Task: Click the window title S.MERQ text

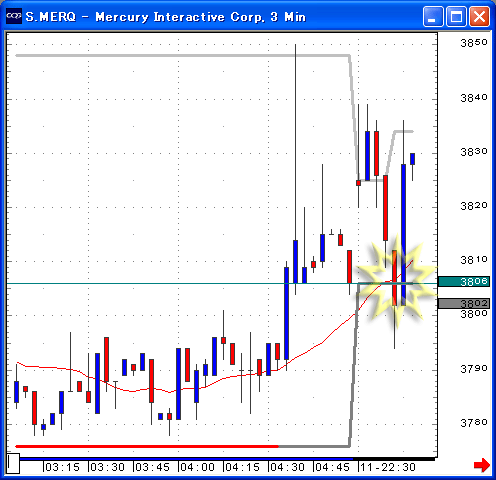Action: pyautogui.click(x=51, y=17)
